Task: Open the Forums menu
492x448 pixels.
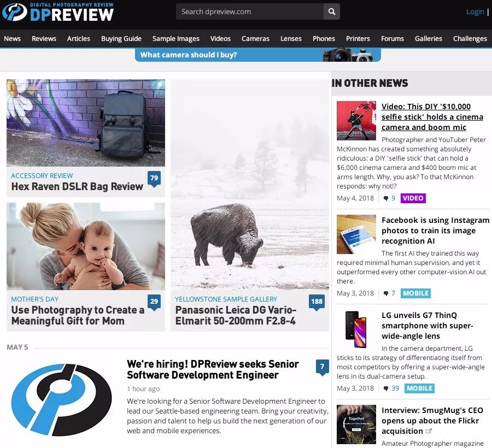Action: 392,39
